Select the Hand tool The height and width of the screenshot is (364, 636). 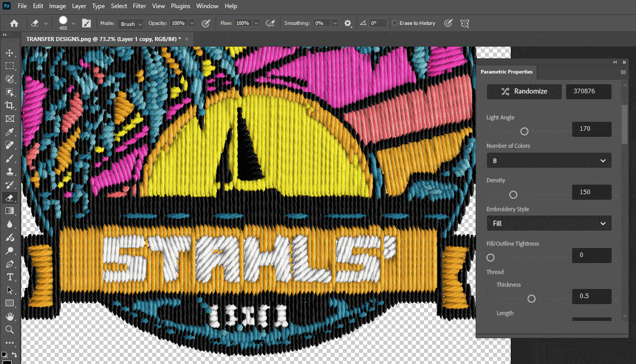coord(10,316)
